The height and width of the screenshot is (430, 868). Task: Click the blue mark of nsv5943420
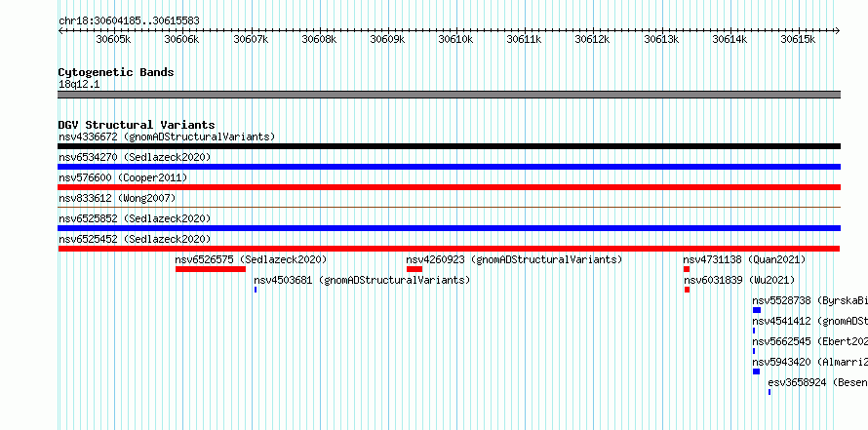click(x=756, y=371)
